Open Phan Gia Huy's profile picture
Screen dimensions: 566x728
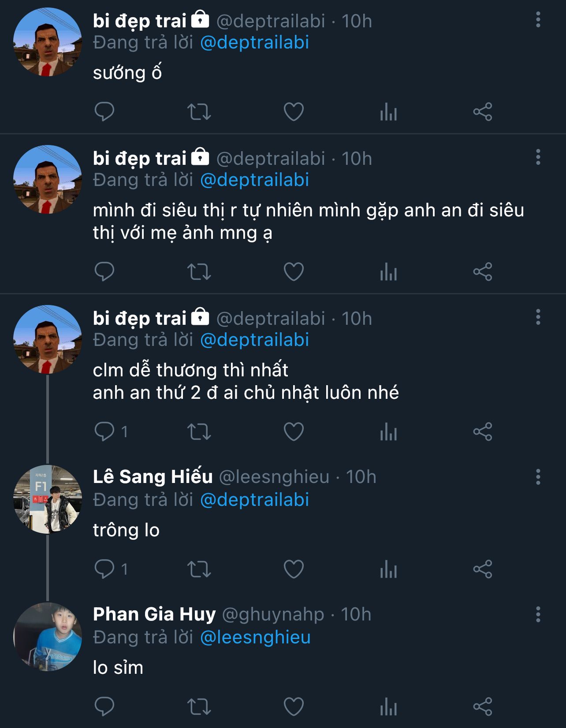point(48,637)
